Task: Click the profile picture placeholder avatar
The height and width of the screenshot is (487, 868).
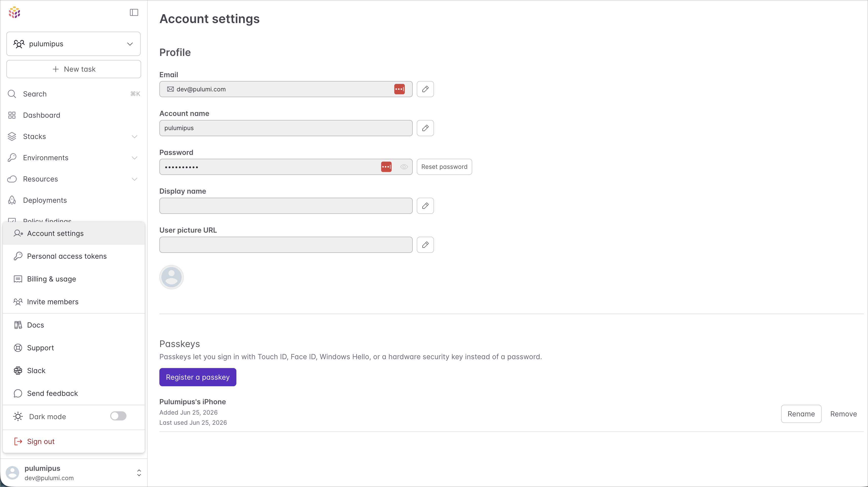Action: point(172,277)
